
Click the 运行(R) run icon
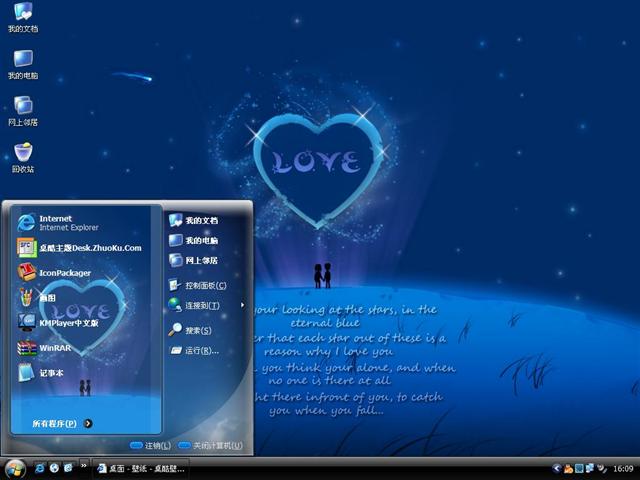pyautogui.click(x=176, y=350)
